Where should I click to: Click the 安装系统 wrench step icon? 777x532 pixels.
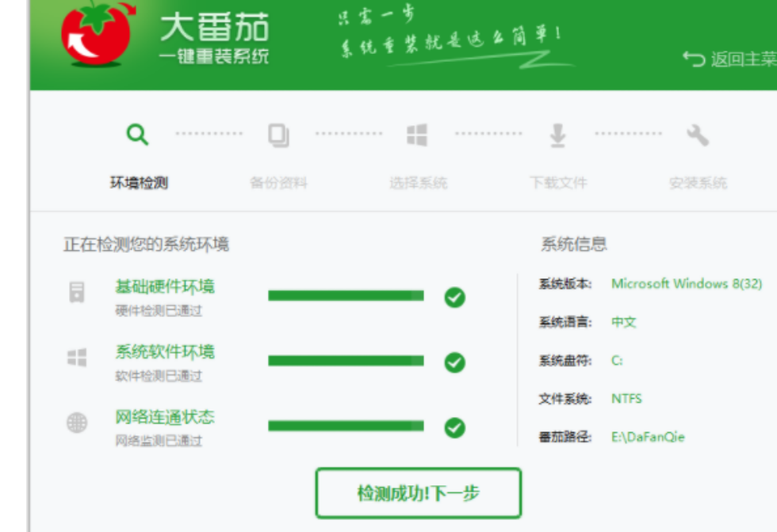(x=698, y=135)
